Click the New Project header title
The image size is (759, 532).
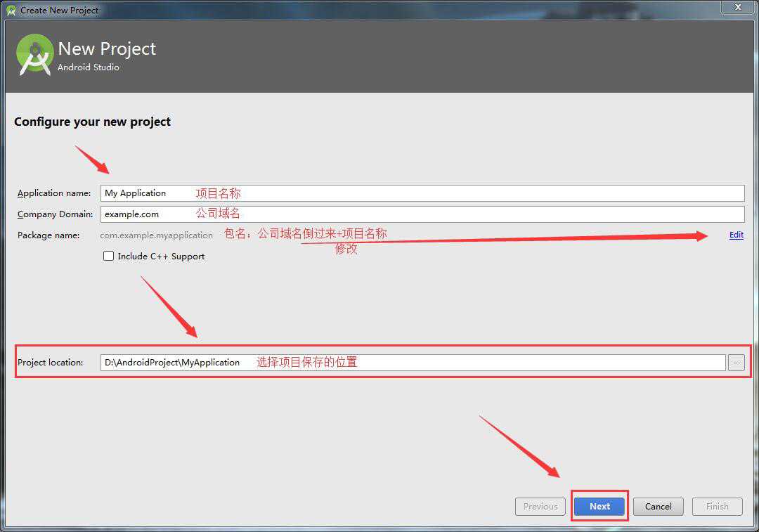(x=107, y=49)
